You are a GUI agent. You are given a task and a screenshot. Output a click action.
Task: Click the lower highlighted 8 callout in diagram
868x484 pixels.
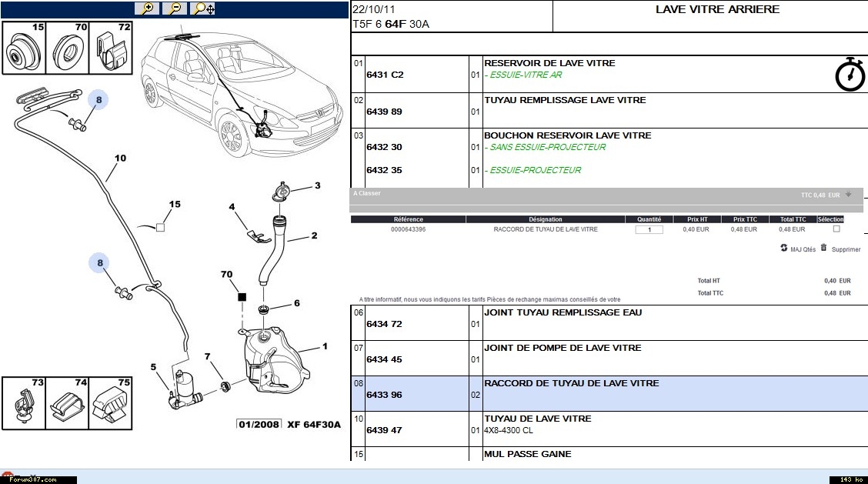[x=99, y=264]
